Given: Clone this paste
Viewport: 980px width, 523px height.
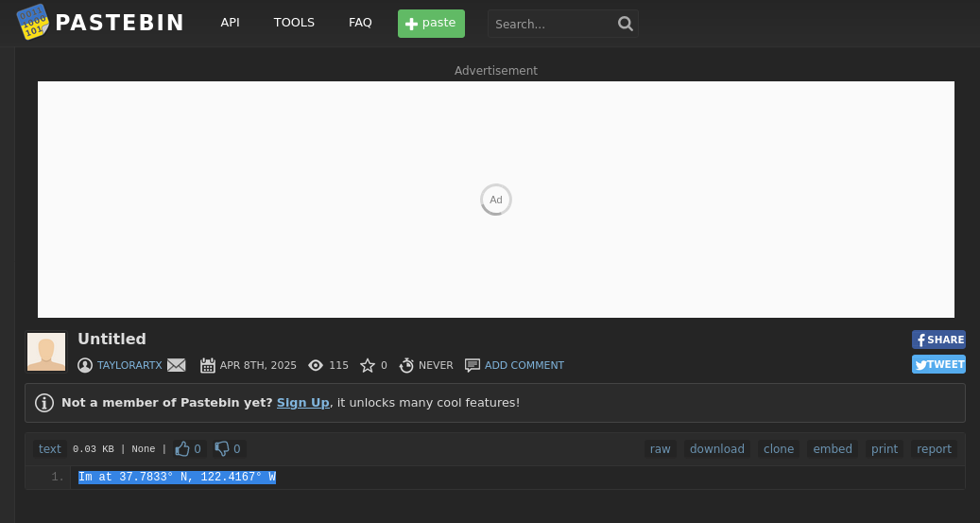Looking at the screenshot, I should click(779, 449).
